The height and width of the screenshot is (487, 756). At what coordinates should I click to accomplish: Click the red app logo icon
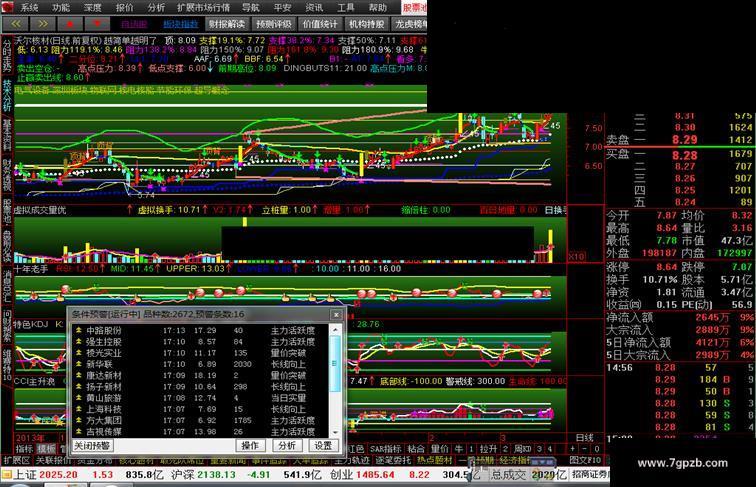pyautogui.click(x=8, y=7)
